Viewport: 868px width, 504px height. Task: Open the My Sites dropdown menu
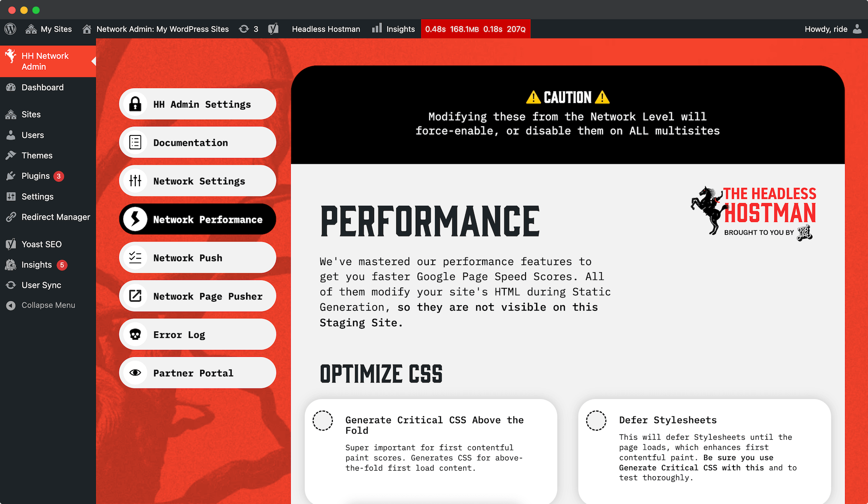pyautogui.click(x=49, y=29)
